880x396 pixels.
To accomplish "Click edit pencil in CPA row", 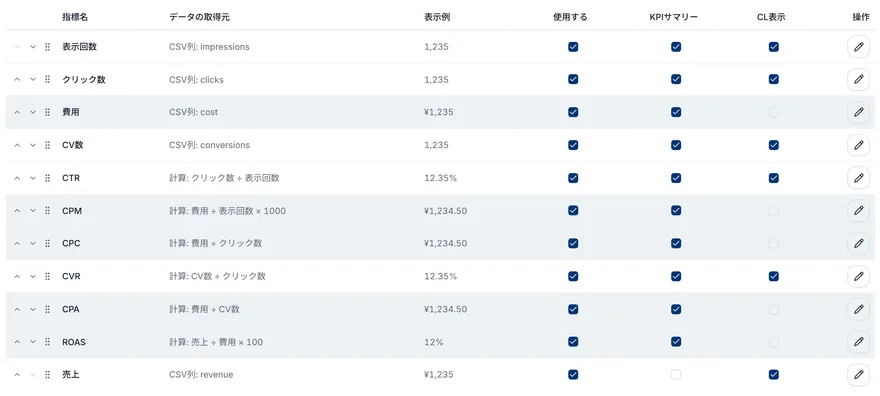I will click(858, 309).
